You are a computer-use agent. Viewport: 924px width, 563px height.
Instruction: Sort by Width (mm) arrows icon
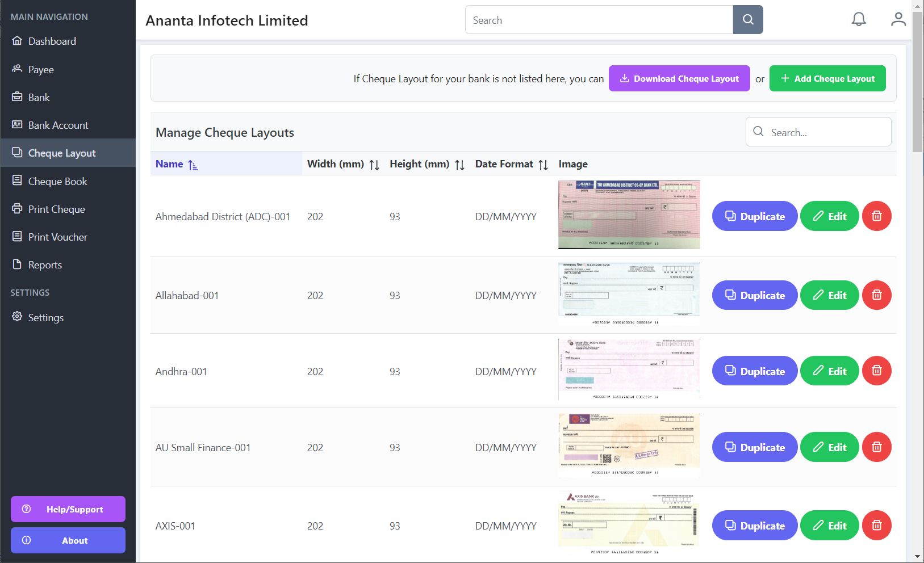[x=374, y=165]
